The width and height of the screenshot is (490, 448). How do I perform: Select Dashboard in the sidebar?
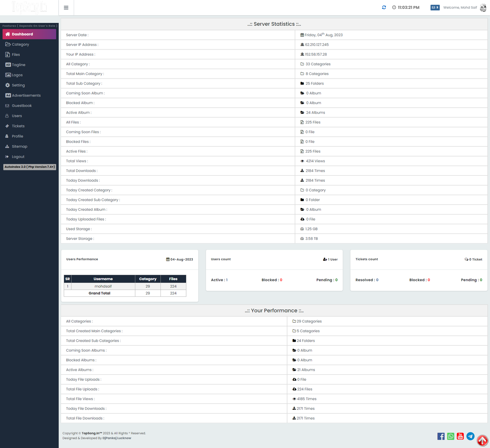click(29, 34)
